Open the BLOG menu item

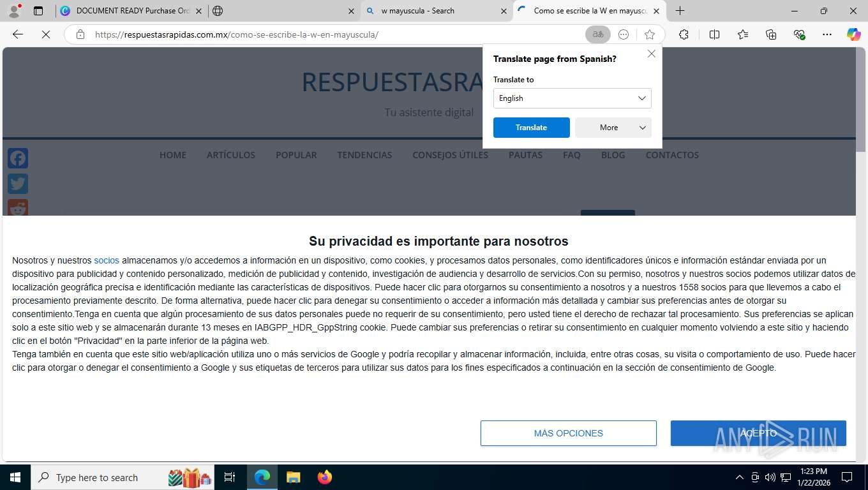pyautogui.click(x=613, y=155)
